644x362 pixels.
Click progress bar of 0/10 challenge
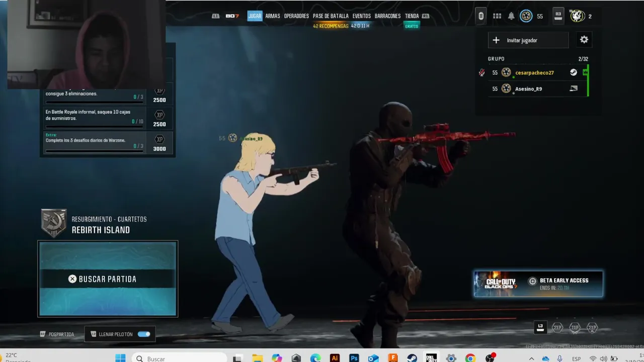(94, 126)
